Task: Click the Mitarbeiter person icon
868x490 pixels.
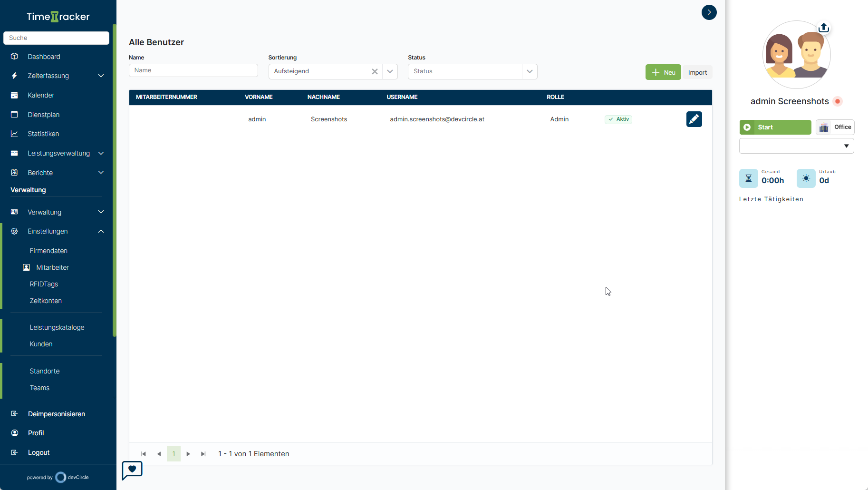Action: pos(27,267)
